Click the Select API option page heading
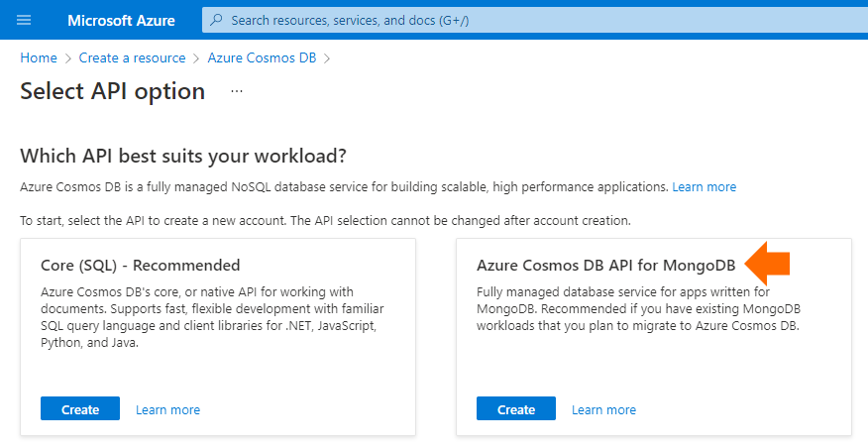Viewport: 868px width, 448px height. pyautogui.click(x=112, y=91)
